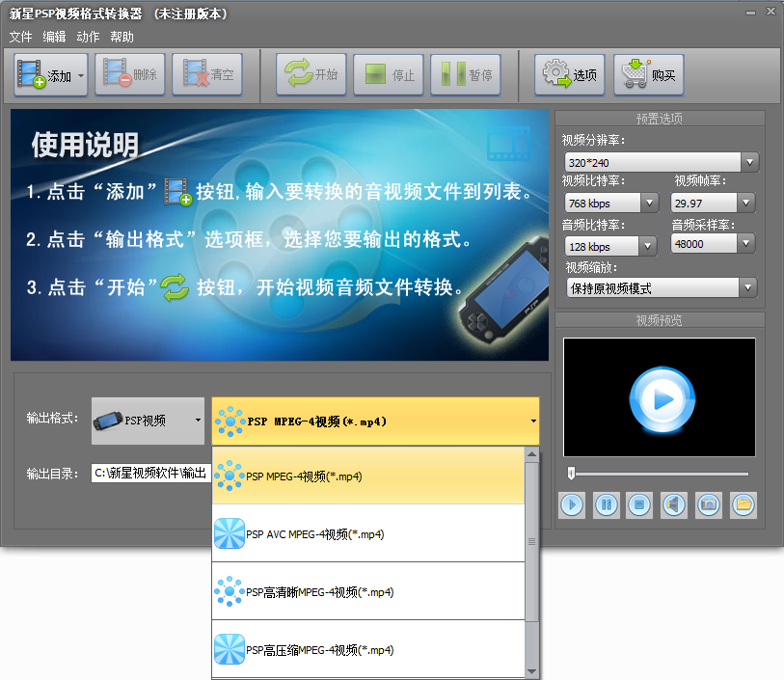Click the speaker volume icon under preview

coord(673,505)
